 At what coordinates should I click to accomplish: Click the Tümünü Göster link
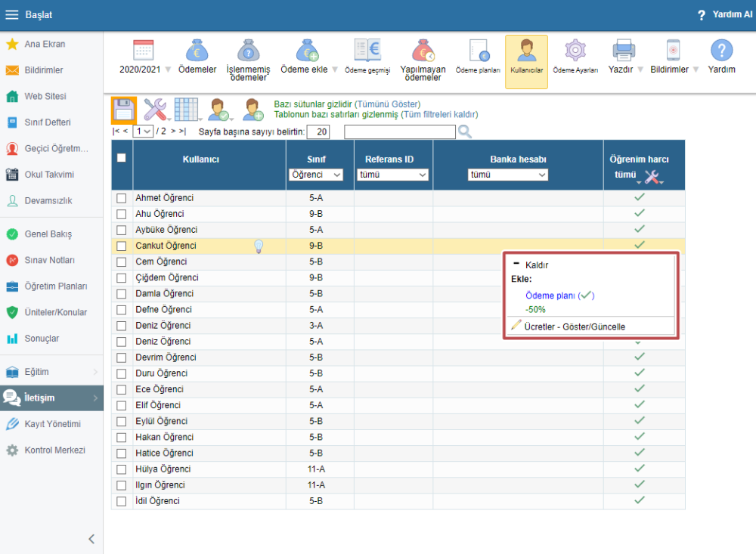pyautogui.click(x=387, y=104)
